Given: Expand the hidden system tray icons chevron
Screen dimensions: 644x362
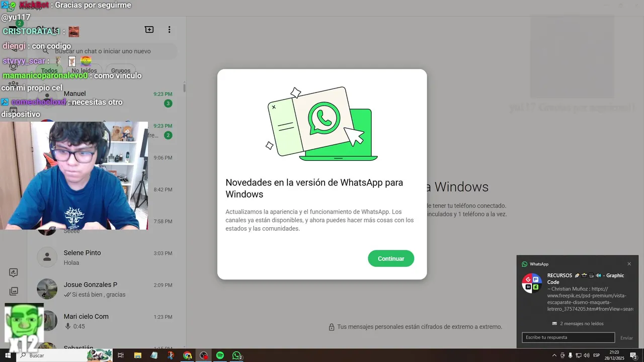Looking at the screenshot, I should point(554,355).
